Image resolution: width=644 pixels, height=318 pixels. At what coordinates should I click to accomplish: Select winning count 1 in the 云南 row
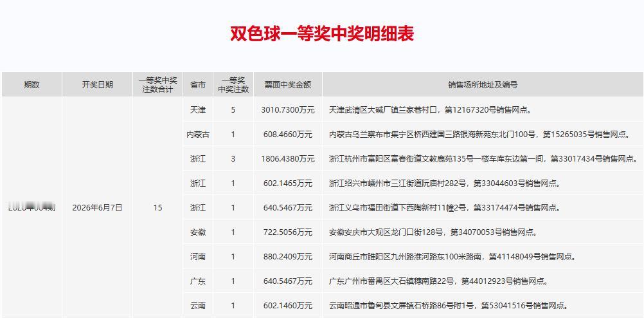pos(233,306)
